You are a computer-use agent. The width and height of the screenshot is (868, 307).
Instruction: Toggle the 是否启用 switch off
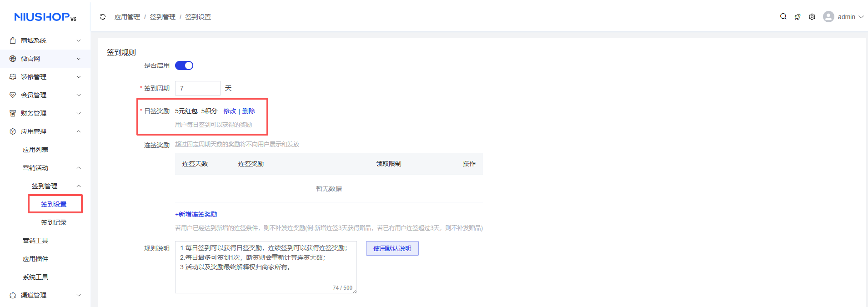(184, 65)
